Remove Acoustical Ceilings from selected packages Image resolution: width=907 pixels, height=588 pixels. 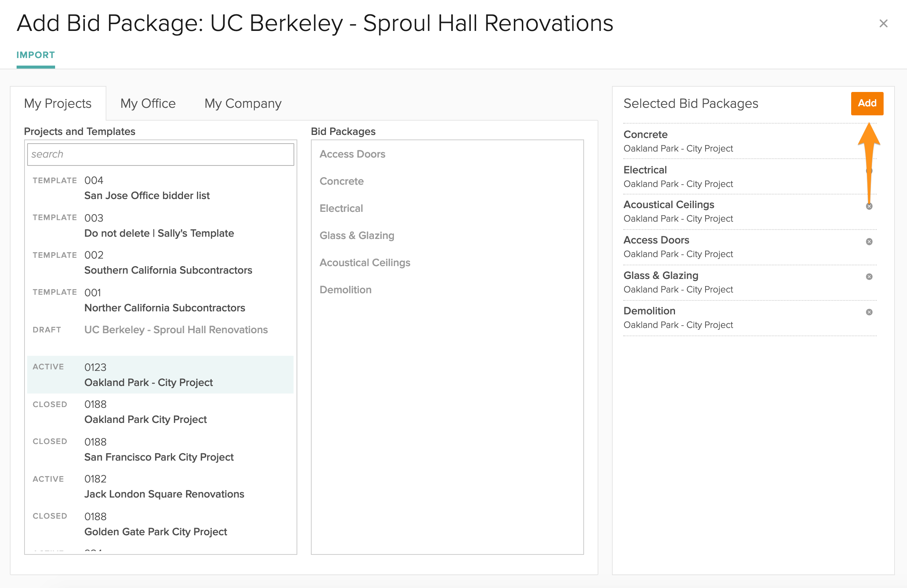(x=869, y=207)
